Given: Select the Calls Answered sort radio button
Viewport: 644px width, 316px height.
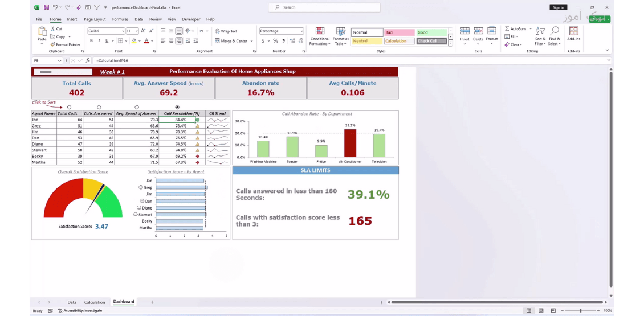Looking at the screenshot, I should tap(99, 107).
